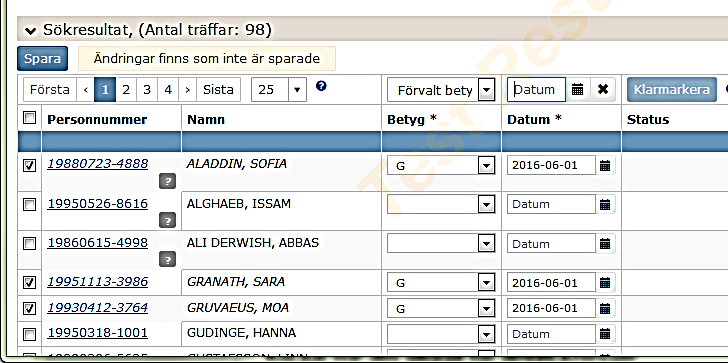Viewport: 728px width, 363px height.
Task: Open calendar beside the toolbar Datum field
Action: click(x=577, y=90)
